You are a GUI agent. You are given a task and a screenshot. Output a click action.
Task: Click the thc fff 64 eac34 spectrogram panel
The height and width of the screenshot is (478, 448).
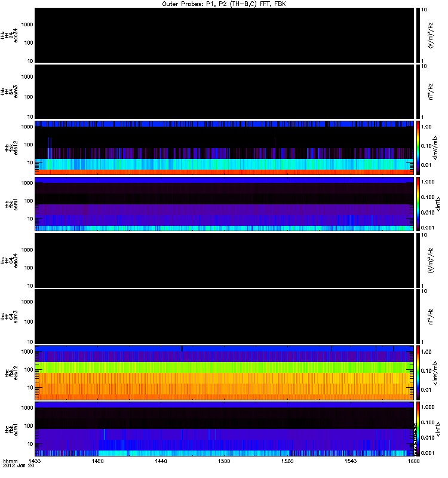click(x=225, y=261)
